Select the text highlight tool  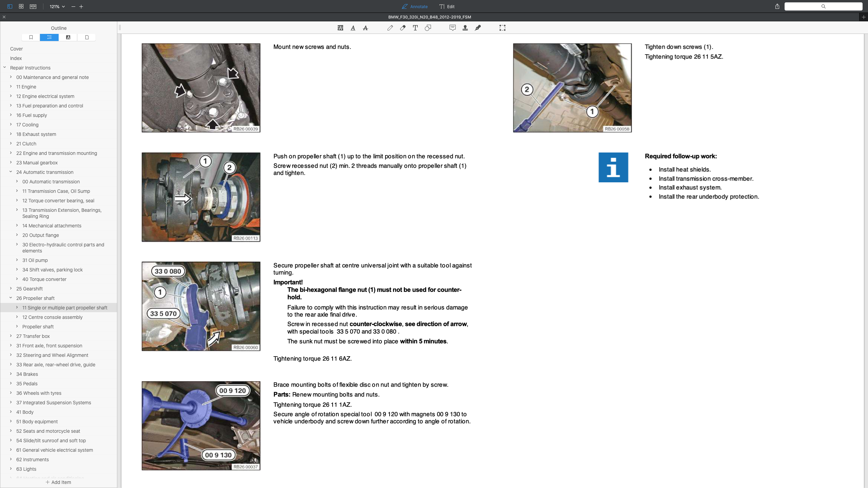[x=340, y=28]
